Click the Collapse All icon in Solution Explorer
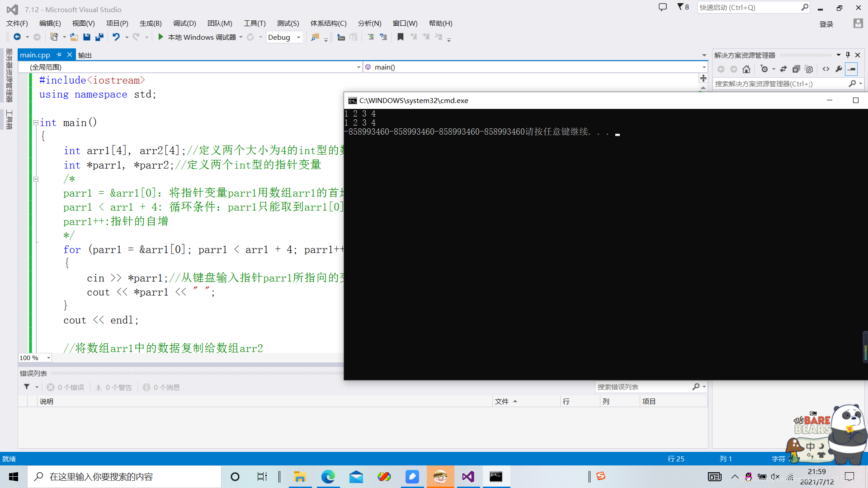868x488 pixels. pos(796,69)
